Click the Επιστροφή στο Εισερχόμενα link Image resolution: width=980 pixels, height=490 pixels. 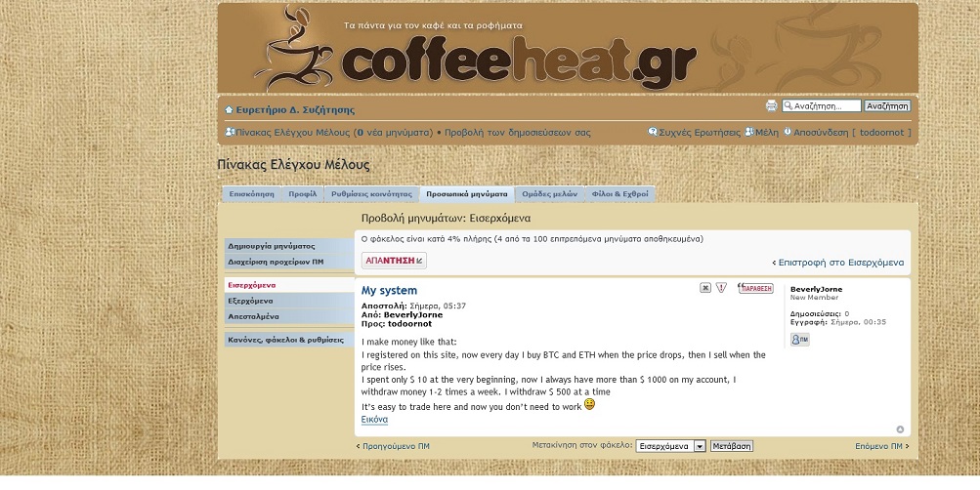(840, 263)
